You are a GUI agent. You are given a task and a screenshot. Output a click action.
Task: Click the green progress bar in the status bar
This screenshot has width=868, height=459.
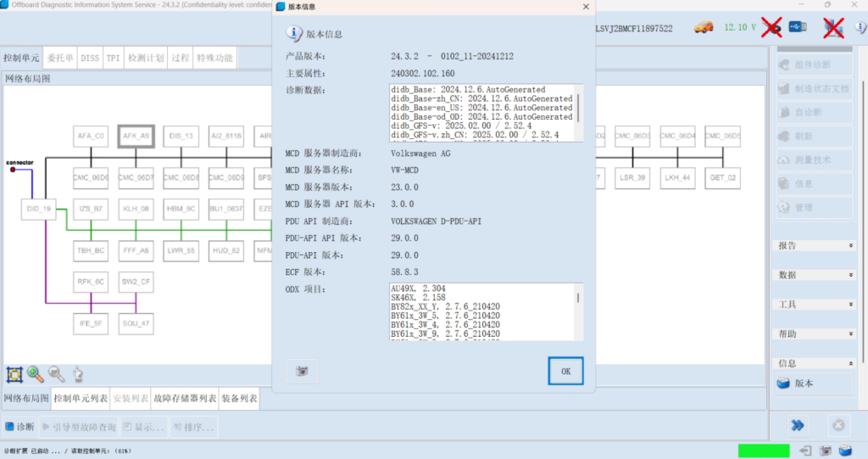click(763, 451)
